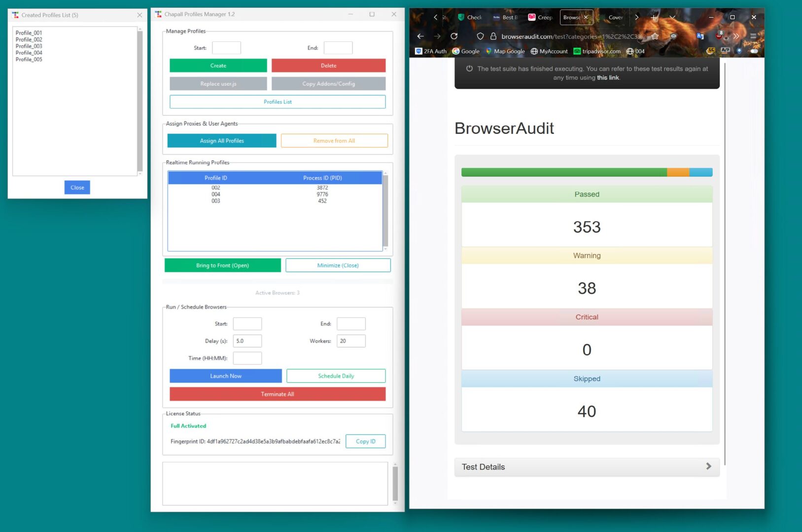Bookmark this page with the star icon

655,36
